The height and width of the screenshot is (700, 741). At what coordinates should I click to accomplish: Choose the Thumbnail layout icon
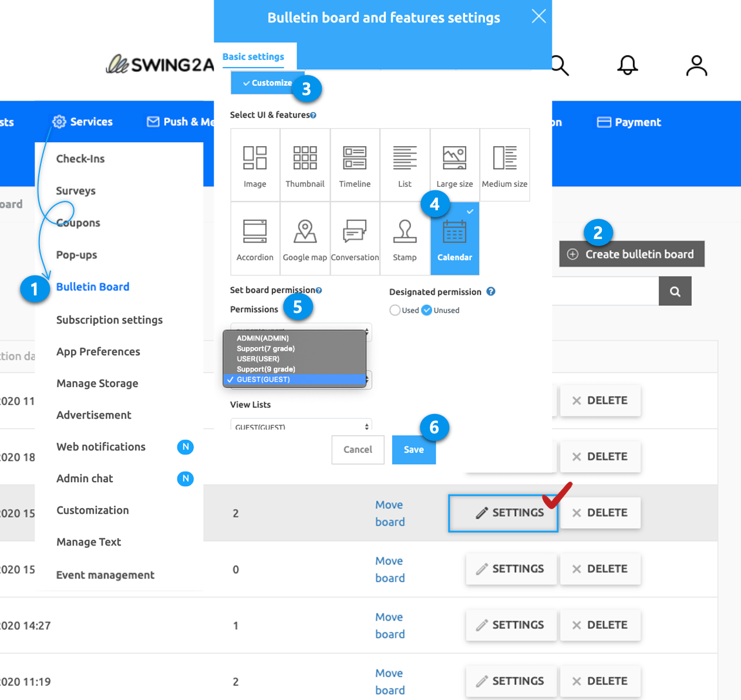[x=305, y=165]
